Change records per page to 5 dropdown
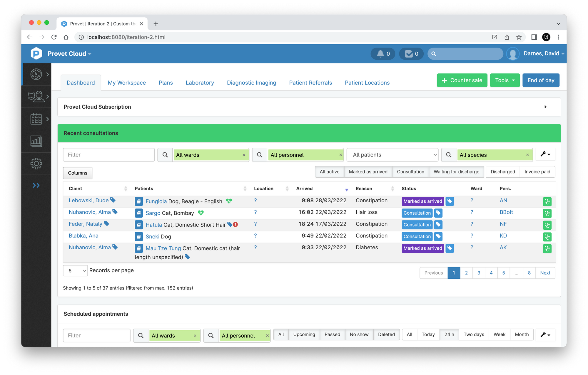The width and height of the screenshot is (588, 375). point(75,270)
